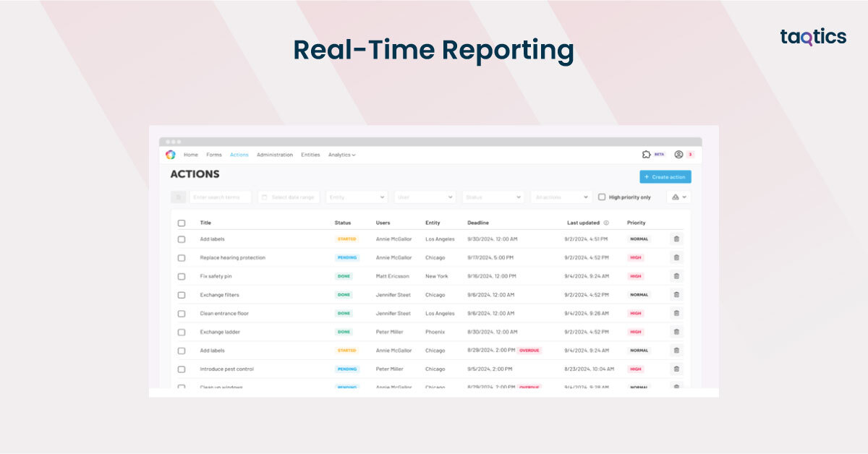Open the puzzle-piece beta extensions icon
The image size is (868, 454).
tap(647, 155)
